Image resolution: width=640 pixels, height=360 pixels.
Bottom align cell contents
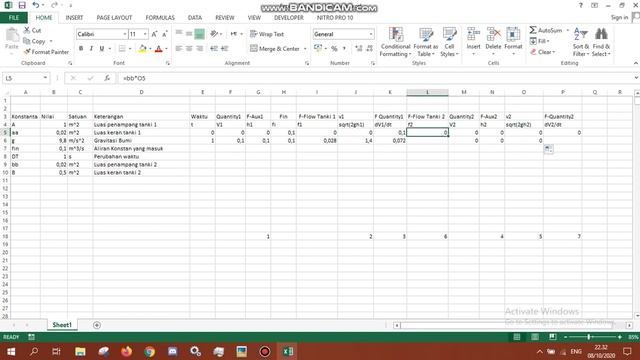199,34
